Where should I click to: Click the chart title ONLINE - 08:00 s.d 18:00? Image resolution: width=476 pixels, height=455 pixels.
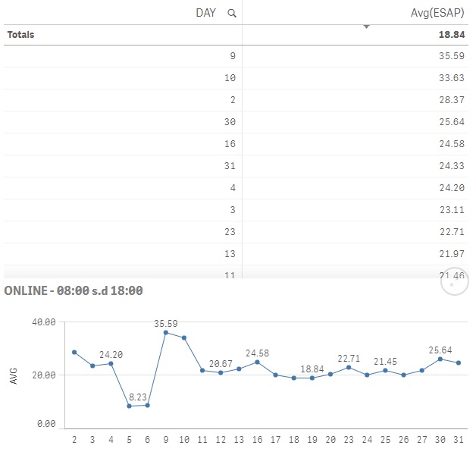click(74, 290)
